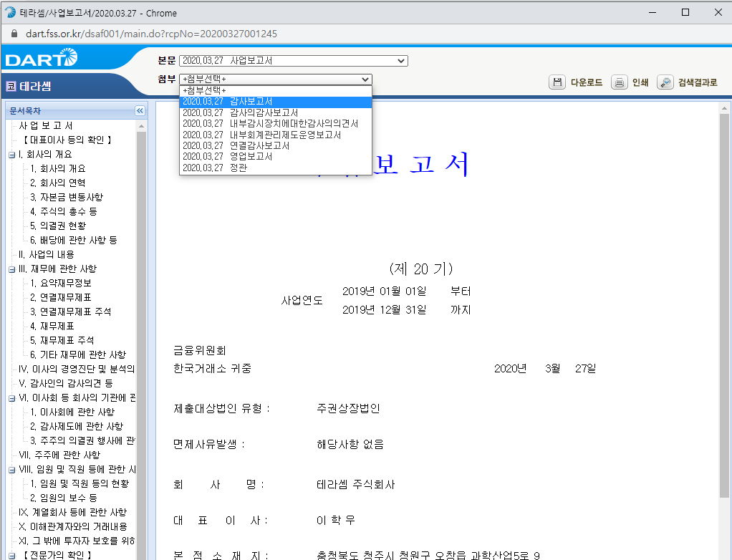Image resolution: width=732 pixels, height=560 pixels.
Task: Select the +첨부선택+ option in list
Action: pos(276,90)
